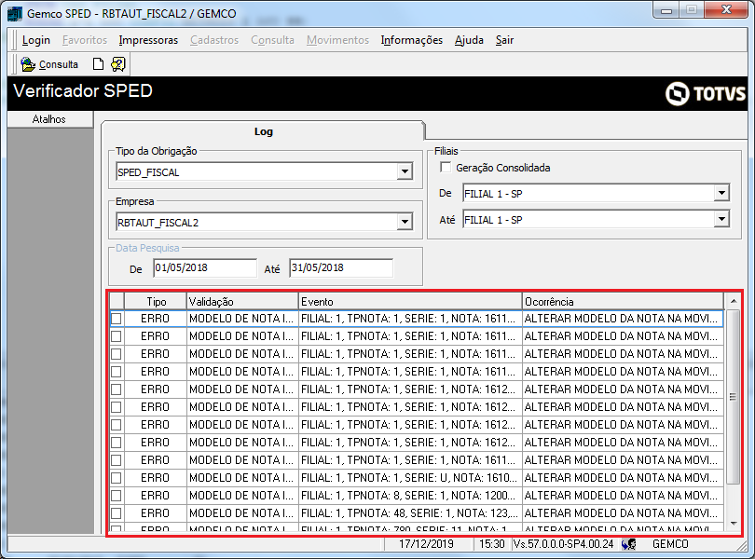
Task: Click the Ocorrência cell in the TPNOTA: 48 row
Action: [623, 513]
